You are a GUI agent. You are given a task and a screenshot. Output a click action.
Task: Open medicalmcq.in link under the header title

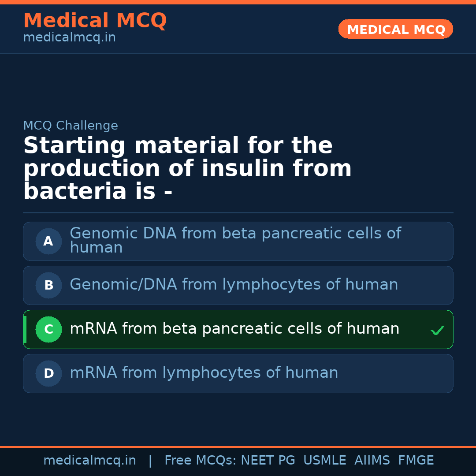pyautogui.click(x=69, y=38)
